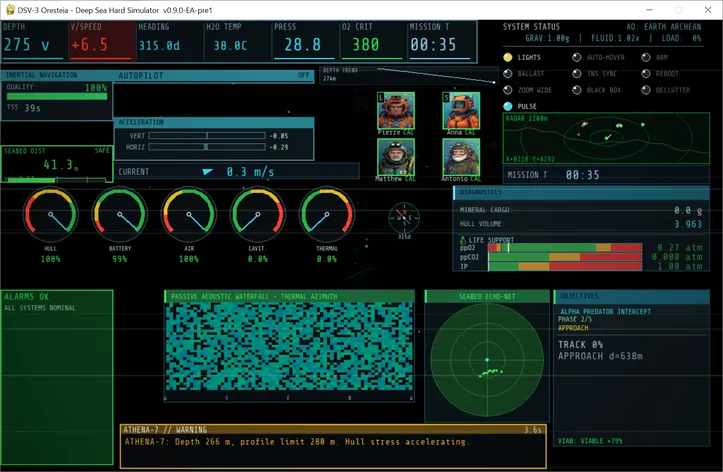Image resolution: width=723 pixels, height=472 pixels.
Task: Minimize the simulator window
Action: [x=649, y=10]
